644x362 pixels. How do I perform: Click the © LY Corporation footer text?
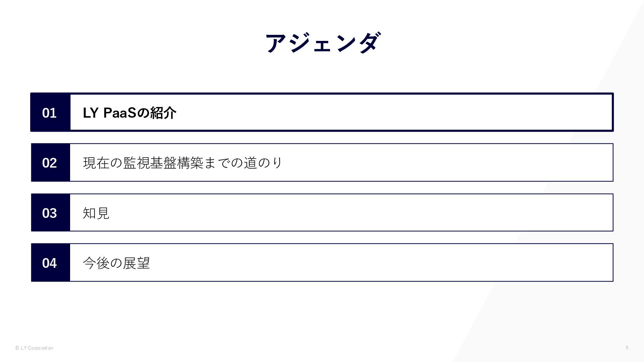(x=34, y=348)
